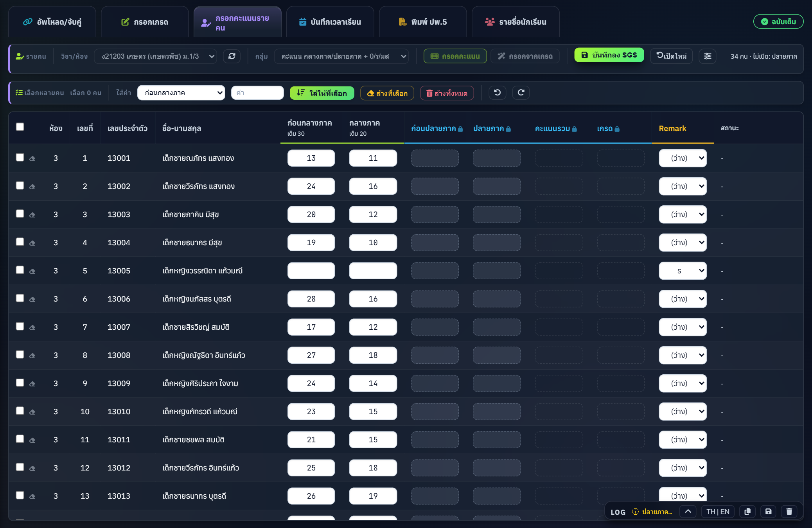Click ก่อนกลางภาค score field for student 13005
Viewport: 812px width, 528px height.
click(311, 271)
